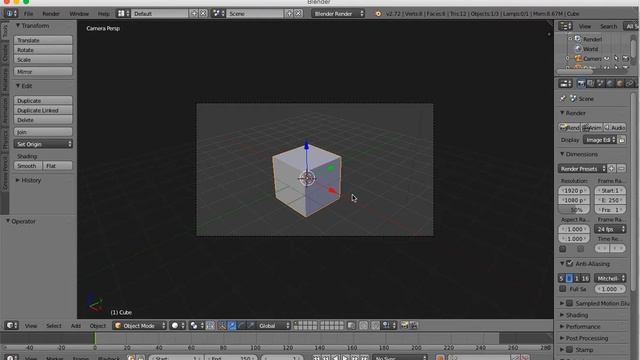Toggle the Stamp checkbox
Image resolution: width=640 pixels, height=360 pixels.
[570, 350]
